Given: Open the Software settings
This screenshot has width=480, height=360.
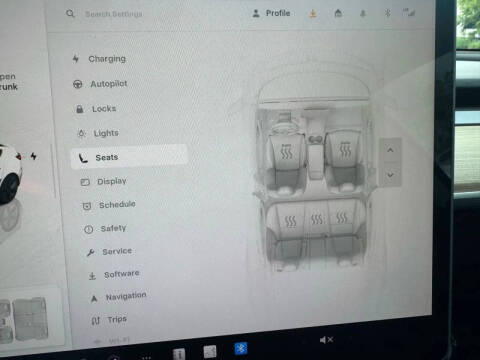Looking at the screenshot, I should click(x=114, y=274).
